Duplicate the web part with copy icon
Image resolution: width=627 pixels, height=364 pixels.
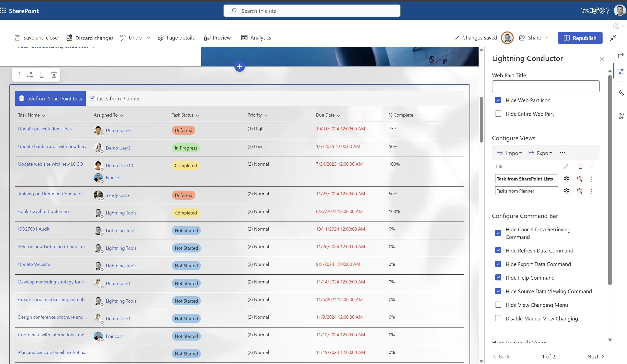pos(42,75)
